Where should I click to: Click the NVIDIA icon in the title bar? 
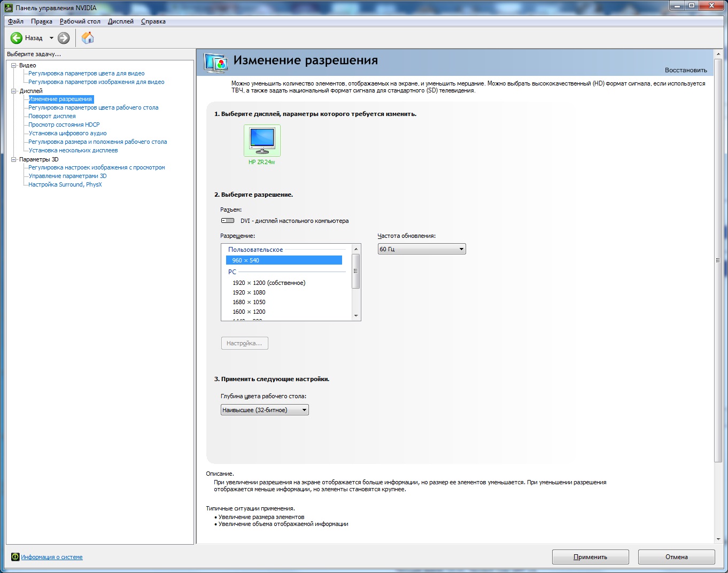pos(9,8)
